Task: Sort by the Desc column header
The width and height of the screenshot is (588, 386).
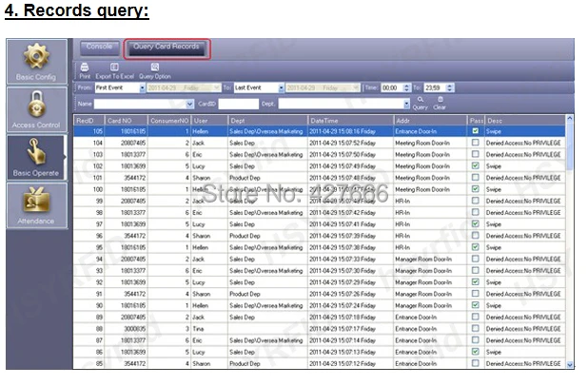Action: pos(525,121)
